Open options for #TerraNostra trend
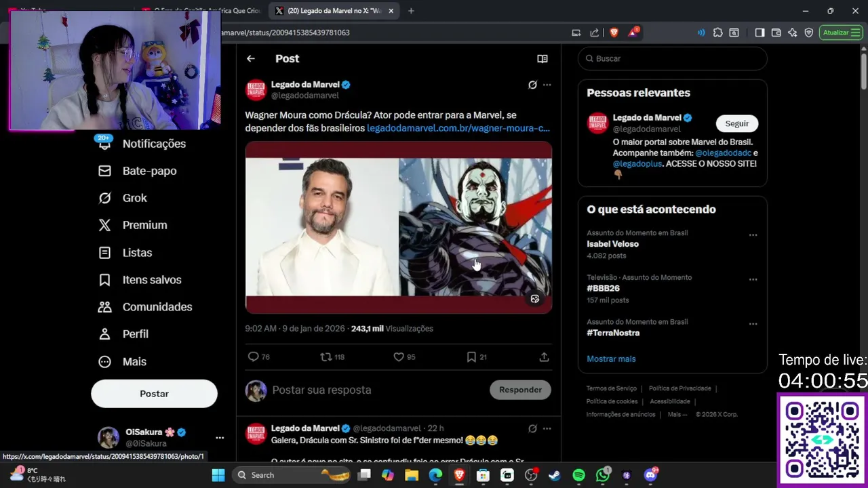Viewport: 868px width, 488px height. 753,324
